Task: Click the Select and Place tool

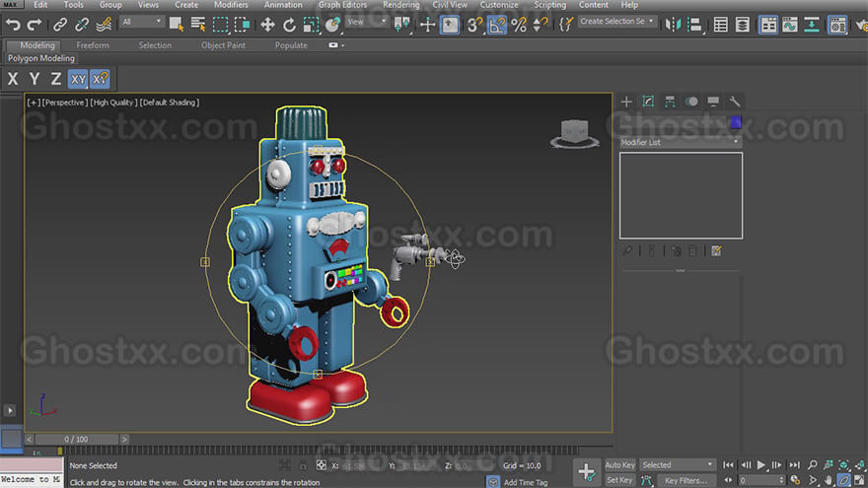Action: (332, 25)
